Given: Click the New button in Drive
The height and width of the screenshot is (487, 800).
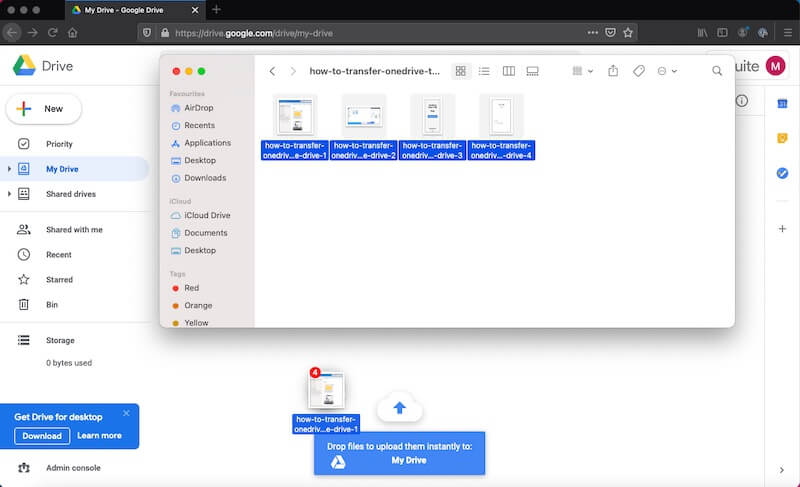Looking at the screenshot, I should pyautogui.click(x=44, y=109).
